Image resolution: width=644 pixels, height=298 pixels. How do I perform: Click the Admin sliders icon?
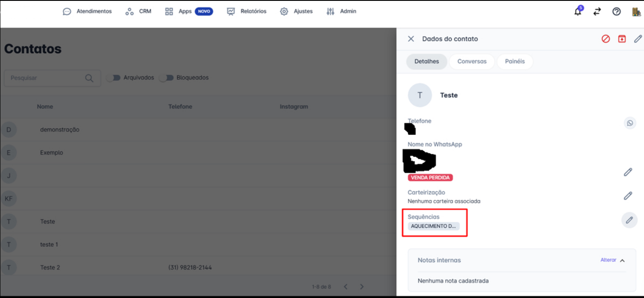(x=330, y=12)
